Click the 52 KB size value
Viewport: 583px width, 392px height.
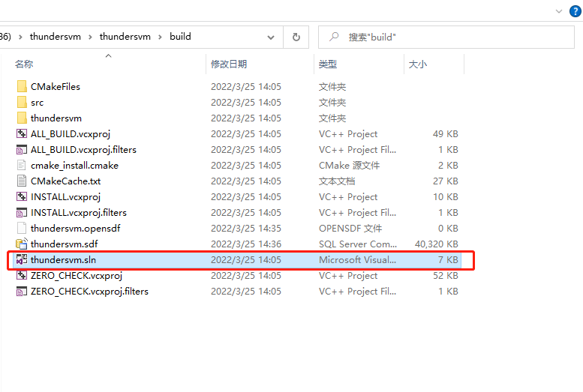446,276
